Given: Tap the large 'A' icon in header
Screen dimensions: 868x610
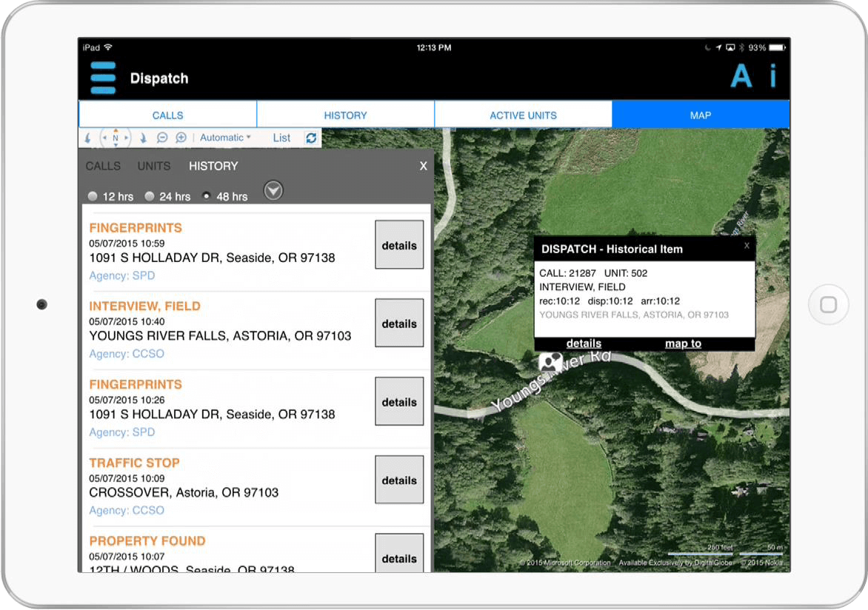Looking at the screenshot, I should (x=741, y=77).
